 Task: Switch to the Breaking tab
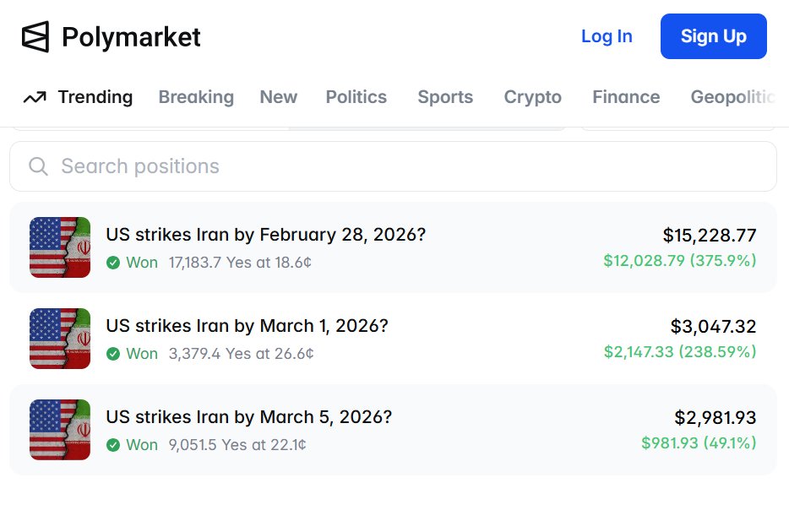click(x=196, y=97)
